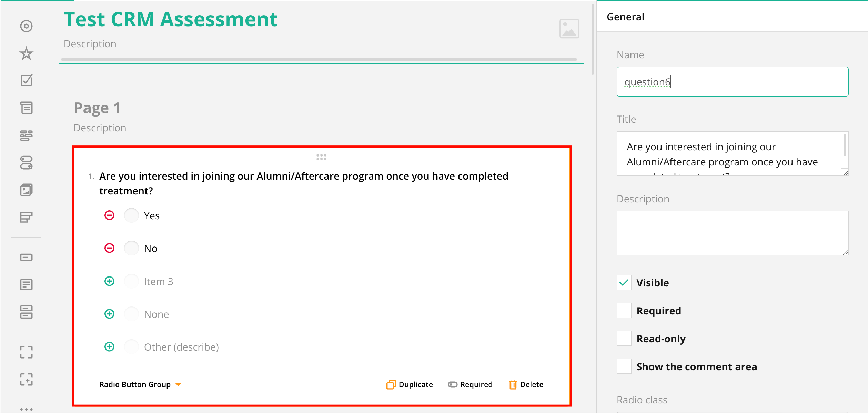This screenshot has height=413, width=868.
Task: Add the Other (describe) choice
Action: [109, 346]
